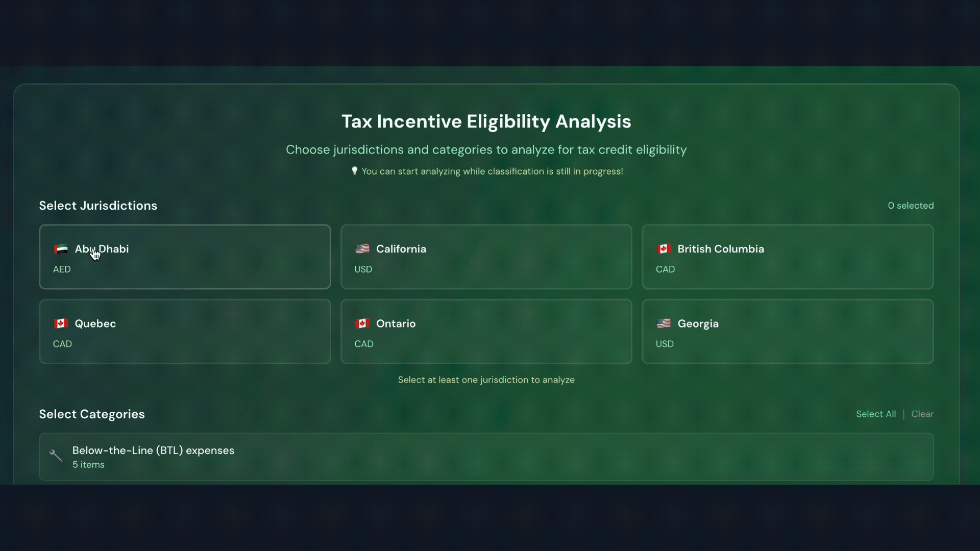The image size is (980, 551).
Task: Toggle the California jurisdiction name
Action: 401,249
